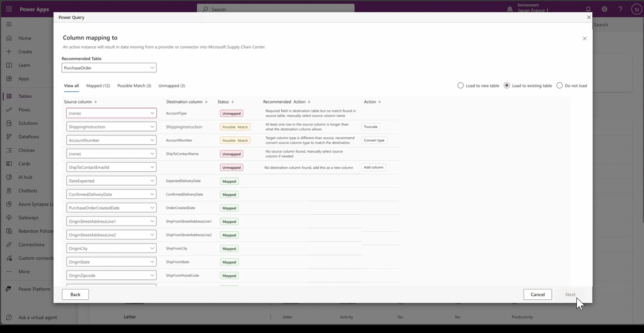The image size is (644, 333).
Task: Open Gateways in the sidebar
Action: pos(28,217)
